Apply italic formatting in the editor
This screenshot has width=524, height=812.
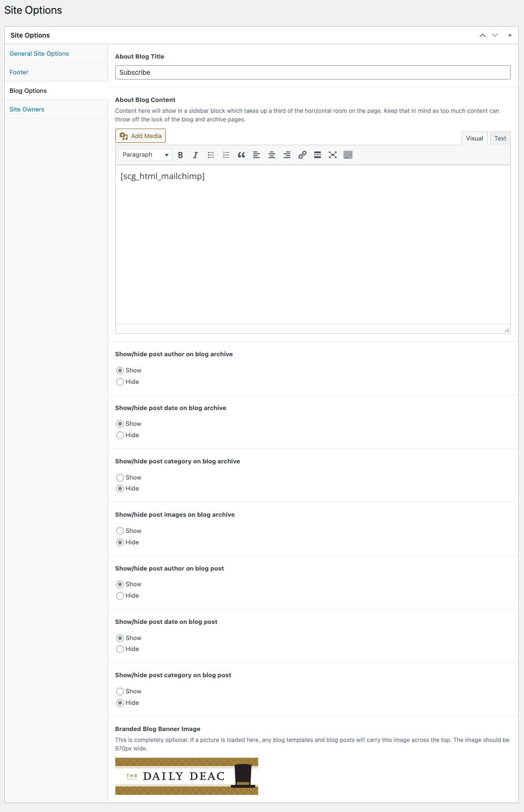[x=195, y=155]
